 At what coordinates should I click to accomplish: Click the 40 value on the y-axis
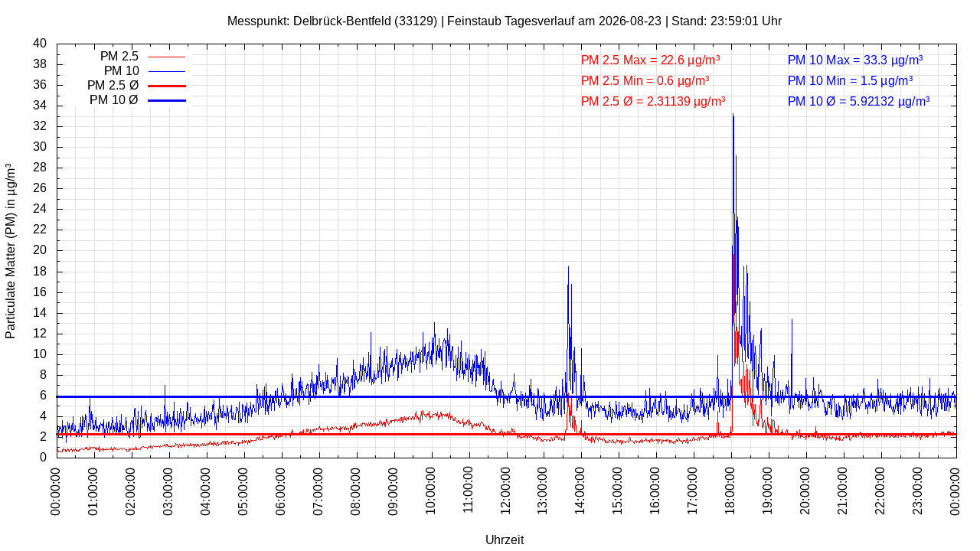tap(40, 44)
